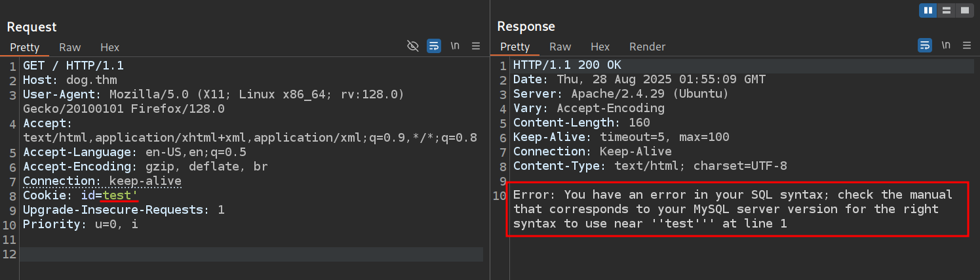
Task: Switch Response view to Hex tab
Action: (x=600, y=47)
